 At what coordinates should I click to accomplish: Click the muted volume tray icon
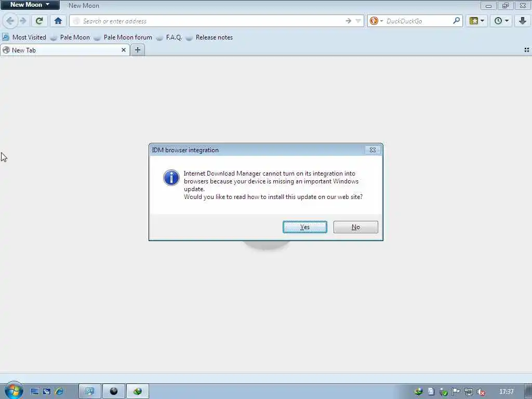(481, 392)
